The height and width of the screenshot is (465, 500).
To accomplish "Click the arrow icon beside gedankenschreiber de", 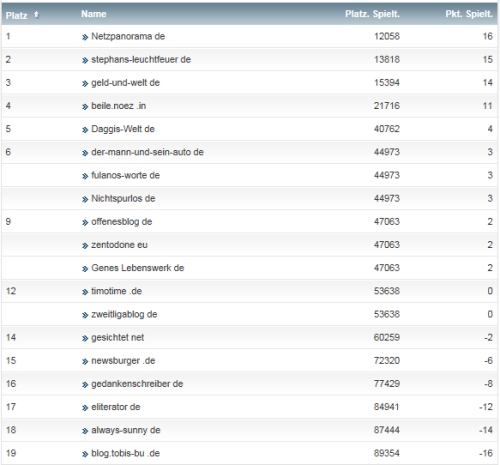I will click(x=85, y=385).
